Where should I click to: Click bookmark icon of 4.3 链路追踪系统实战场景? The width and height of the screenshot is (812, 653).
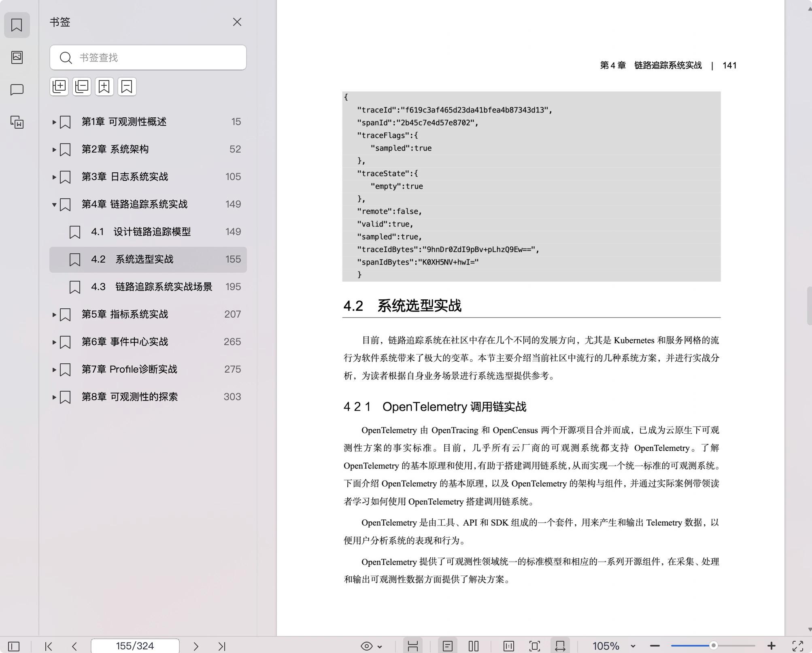pyautogui.click(x=75, y=287)
